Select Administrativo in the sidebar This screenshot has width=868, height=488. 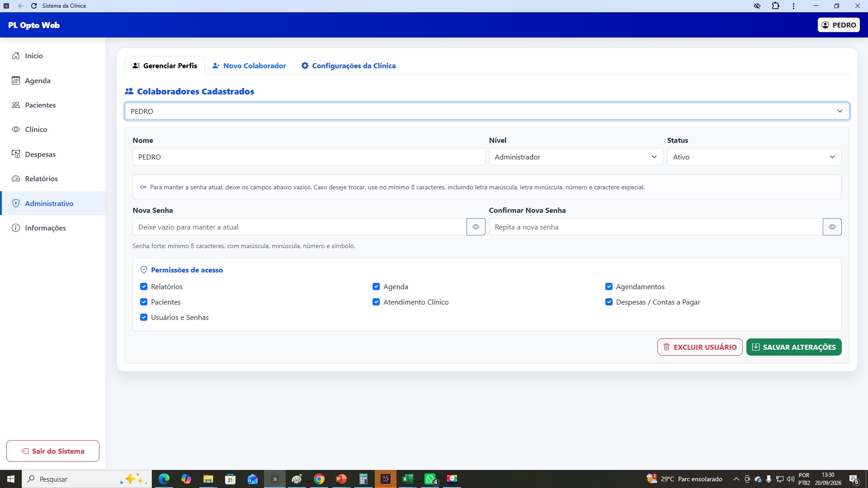point(53,203)
